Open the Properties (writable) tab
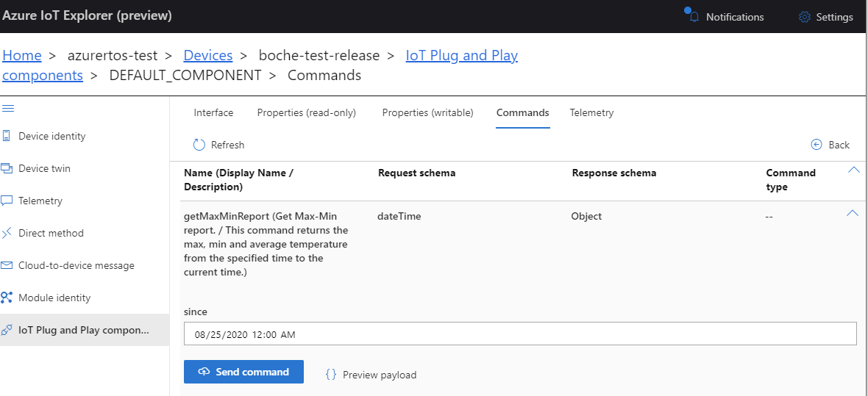Screen dimensions: 868x396 tap(427, 112)
